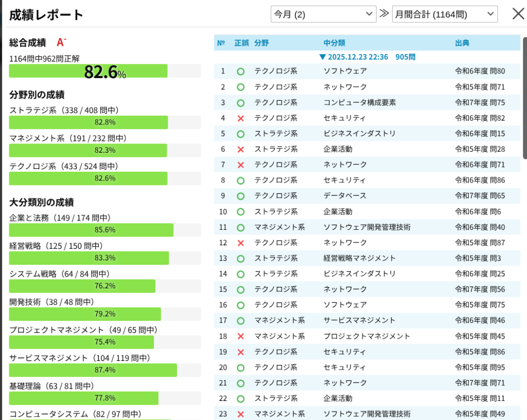527x420 pixels.
Task: Click the double-arrow icon between the dropdowns
Action: (x=384, y=14)
